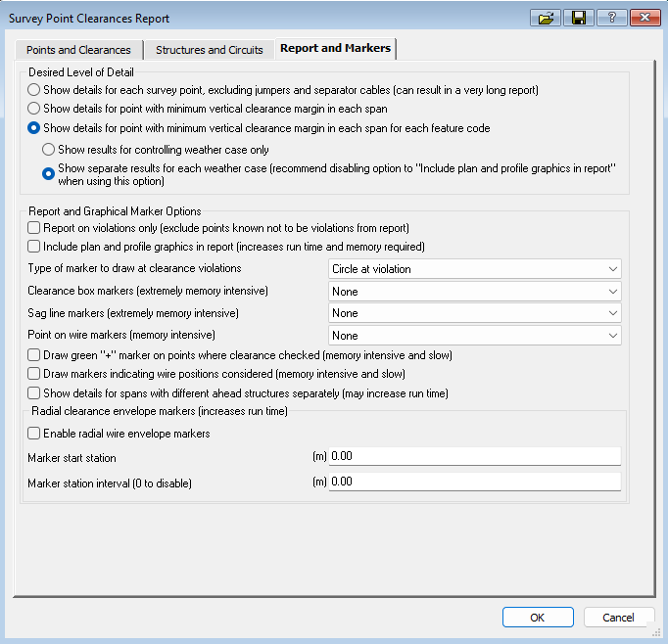
Task: Click the Radial clearance envelope markers heading
Action: tap(160, 411)
